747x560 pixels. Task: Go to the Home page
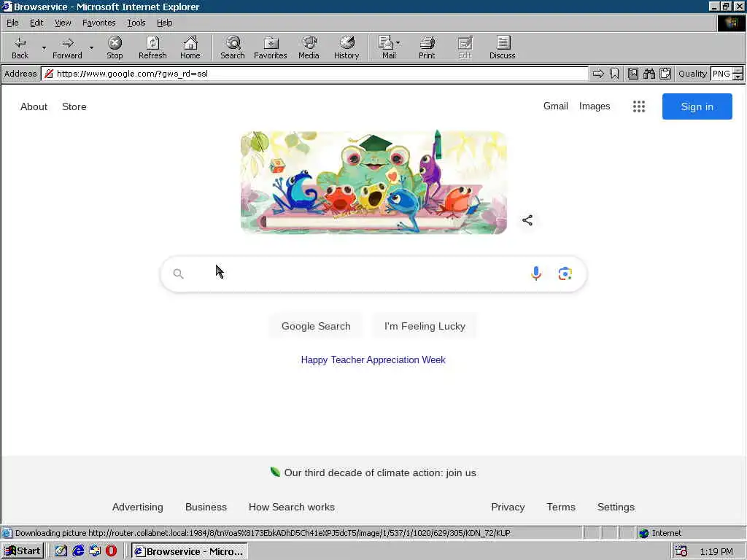point(190,47)
